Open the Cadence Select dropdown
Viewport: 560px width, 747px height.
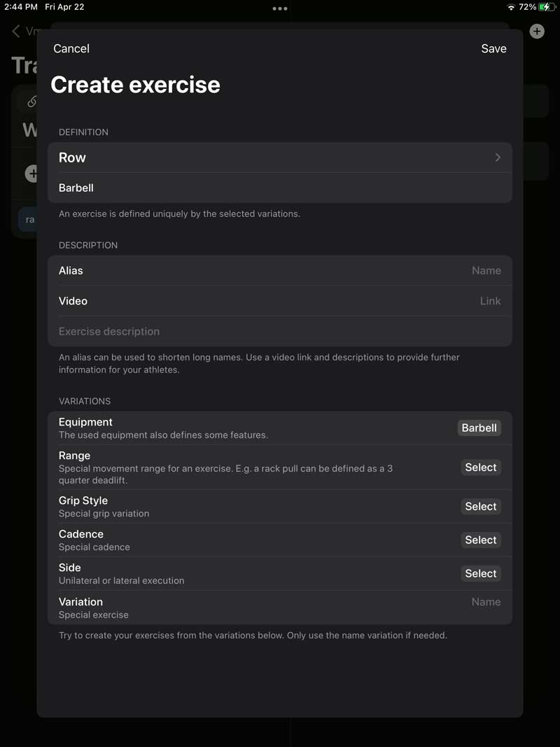480,540
